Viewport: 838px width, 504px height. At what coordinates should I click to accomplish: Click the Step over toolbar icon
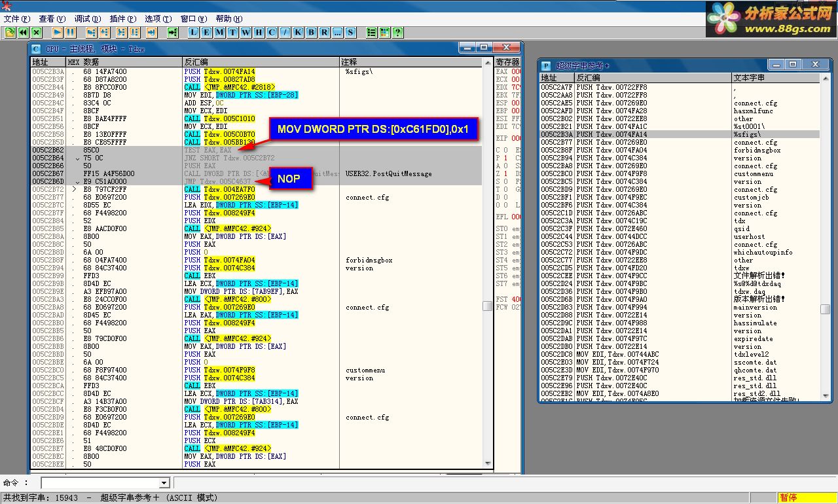point(105,32)
